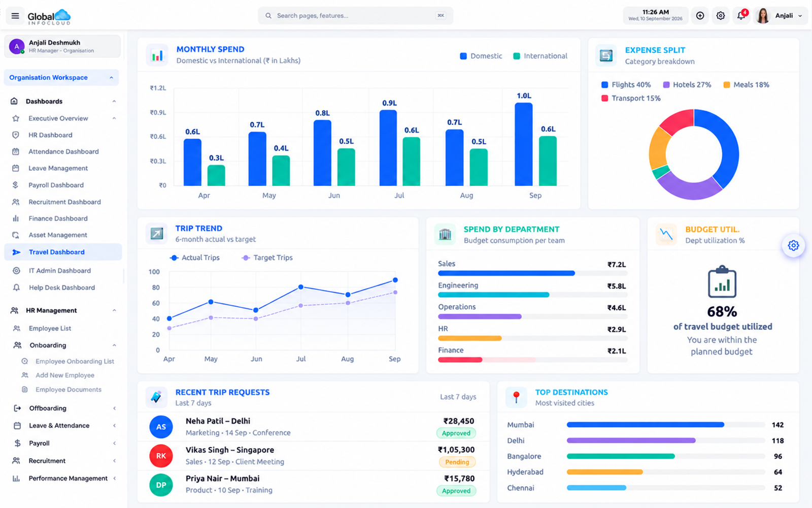The image size is (812, 508).
Task: Toggle Hotels 27% legend item
Action: [687, 85]
